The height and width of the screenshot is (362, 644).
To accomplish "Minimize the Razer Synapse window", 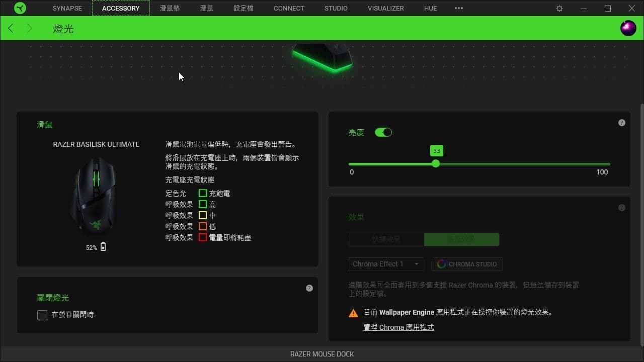I will click(x=584, y=9).
